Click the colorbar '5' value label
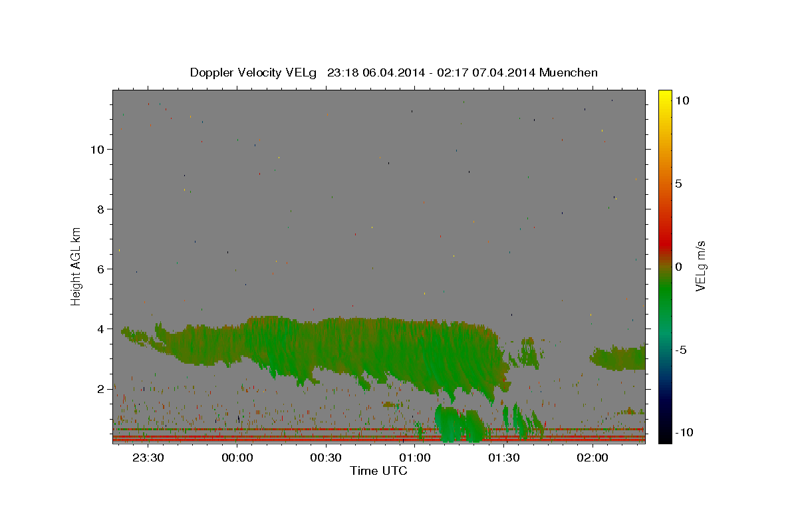 [x=678, y=184]
